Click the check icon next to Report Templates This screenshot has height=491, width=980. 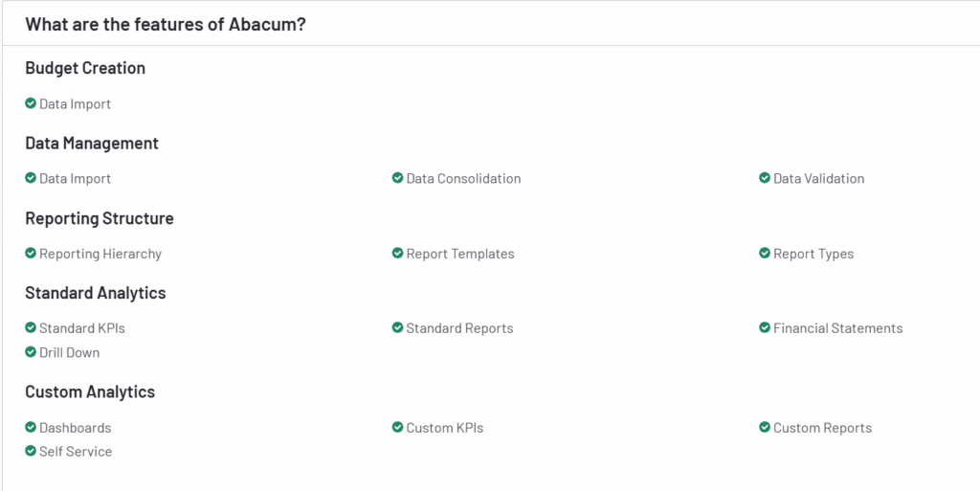[397, 253]
